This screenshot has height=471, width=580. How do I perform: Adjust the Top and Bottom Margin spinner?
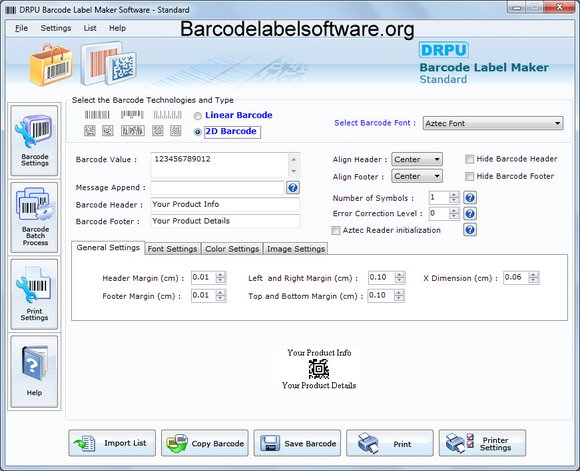pyautogui.click(x=399, y=296)
